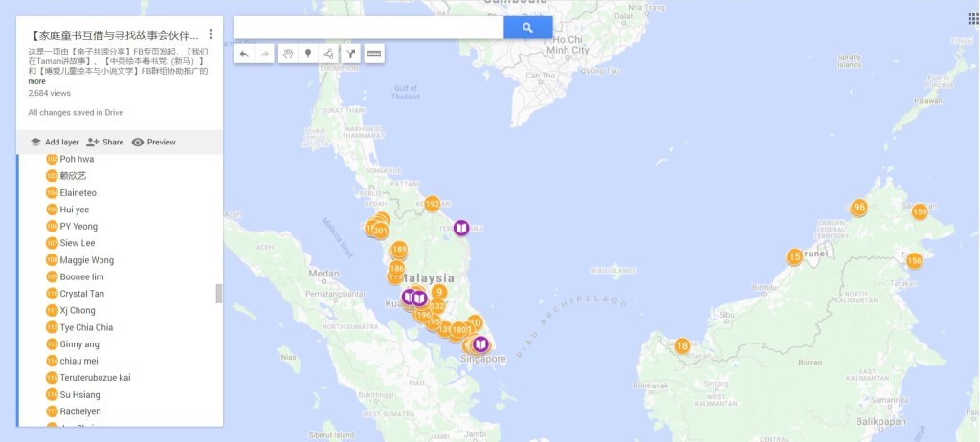Click the orange marker numbered 192
Image resolution: width=980 pixels, height=442 pixels.
[x=432, y=204]
